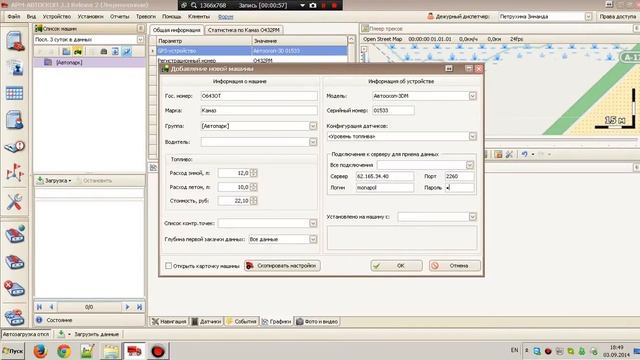Expand the Водитель dropdown
640x360 pixels.
click(x=313, y=142)
